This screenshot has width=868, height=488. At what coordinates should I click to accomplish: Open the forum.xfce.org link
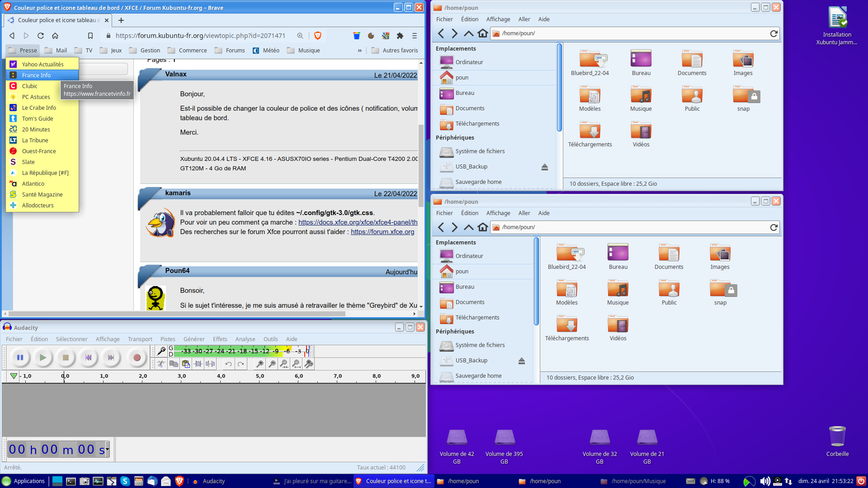pyautogui.click(x=382, y=232)
